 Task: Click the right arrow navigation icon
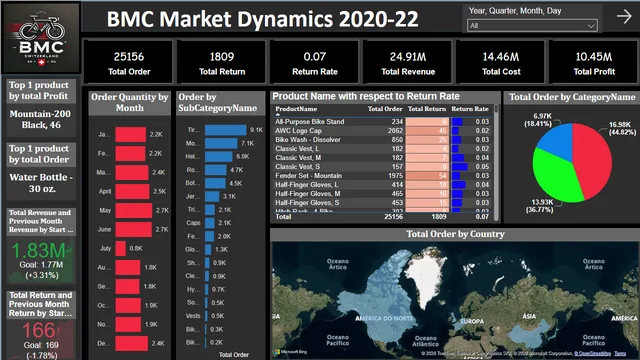[x=624, y=17]
